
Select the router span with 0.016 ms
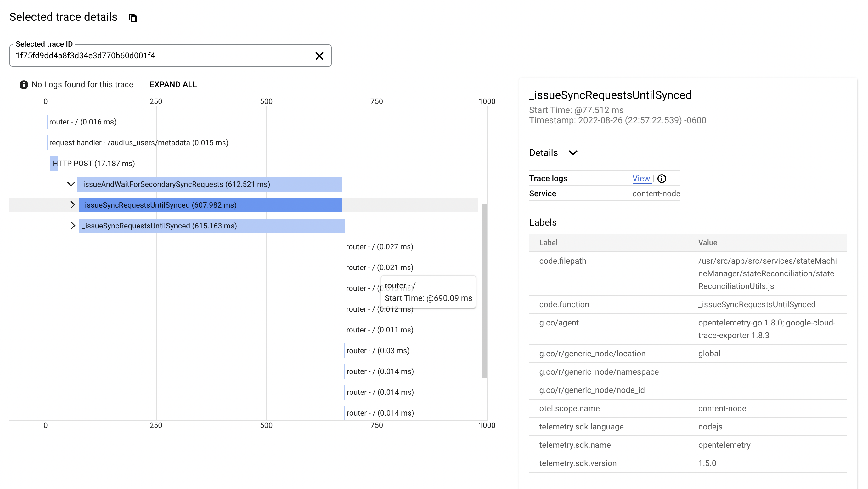[82, 122]
